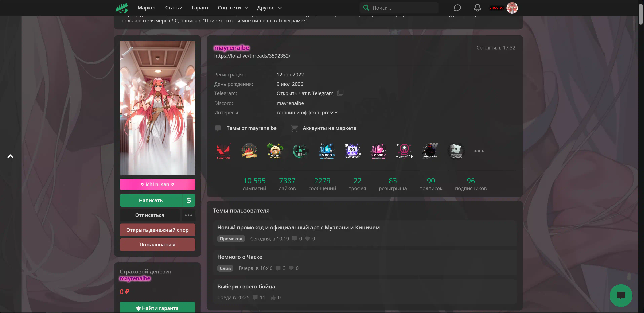Show more trophies with three dots
The height and width of the screenshot is (313, 644).
[479, 151]
